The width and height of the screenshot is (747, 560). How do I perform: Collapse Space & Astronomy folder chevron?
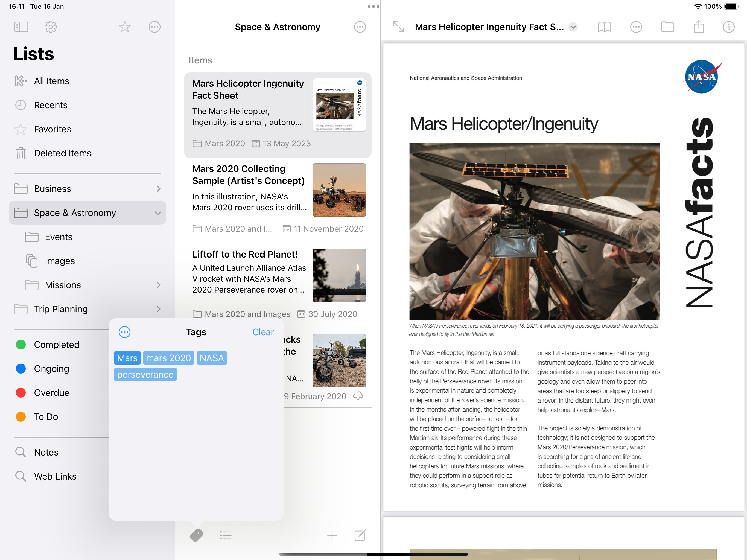point(158,213)
